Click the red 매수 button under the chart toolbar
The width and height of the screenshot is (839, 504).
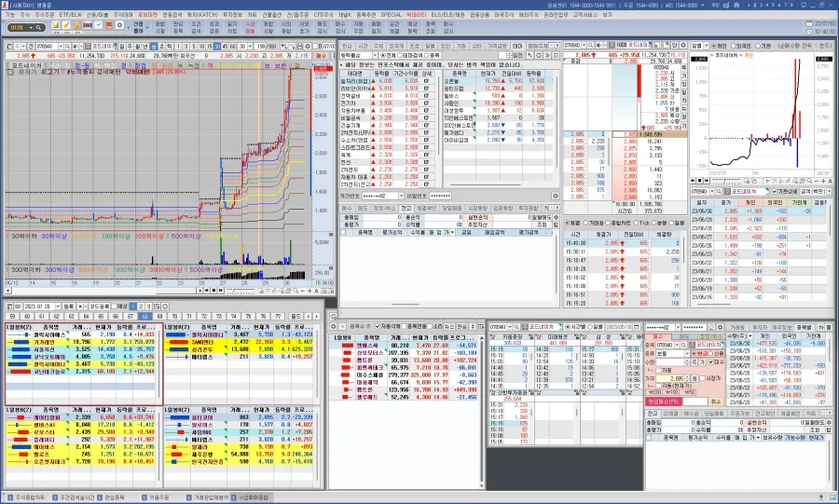(x=321, y=56)
